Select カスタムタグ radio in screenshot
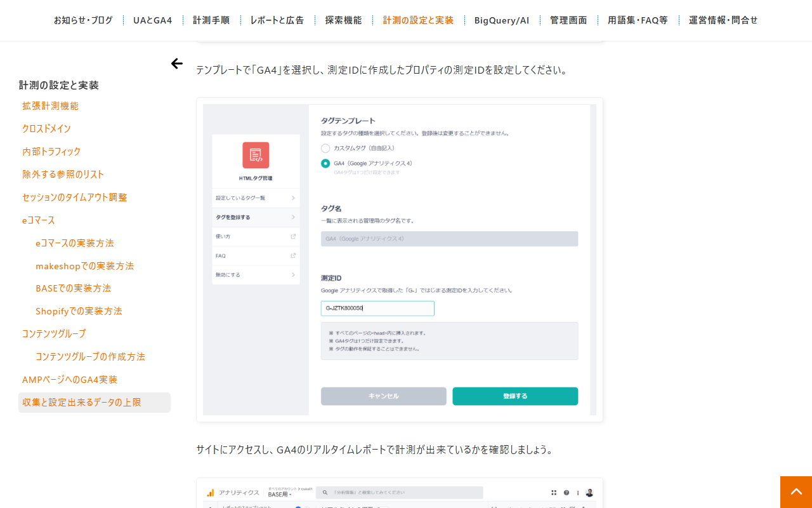The height and width of the screenshot is (508, 812). 325,148
